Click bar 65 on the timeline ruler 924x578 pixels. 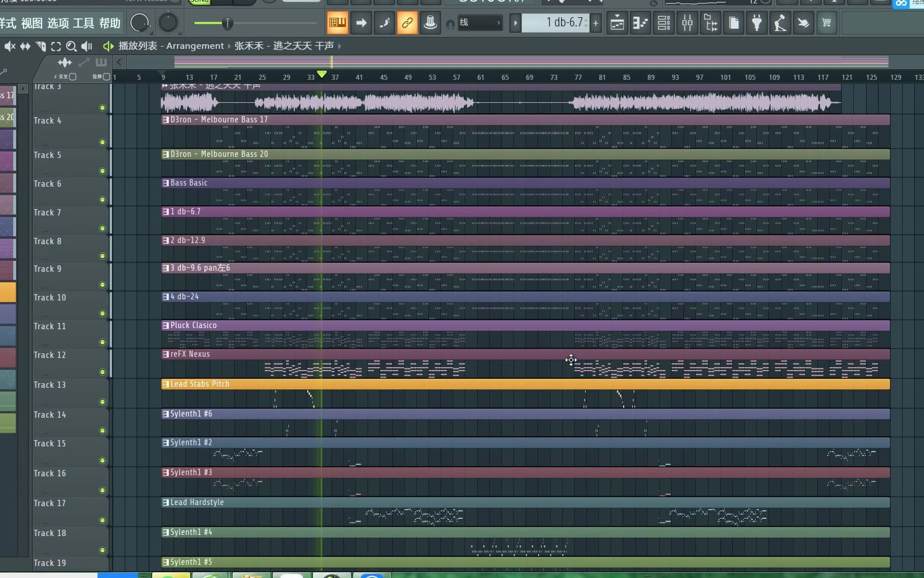pyautogui.click(x=505, y=77)
